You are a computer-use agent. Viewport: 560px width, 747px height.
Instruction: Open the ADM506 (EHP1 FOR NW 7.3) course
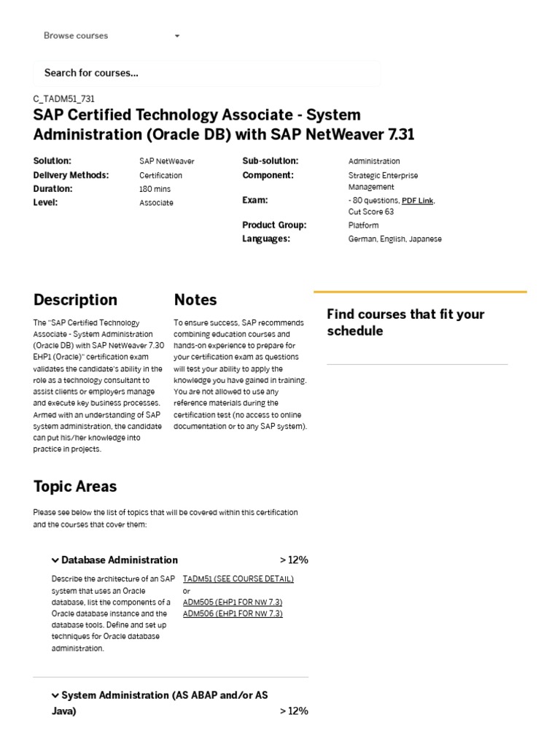click(x=233, y=614)
